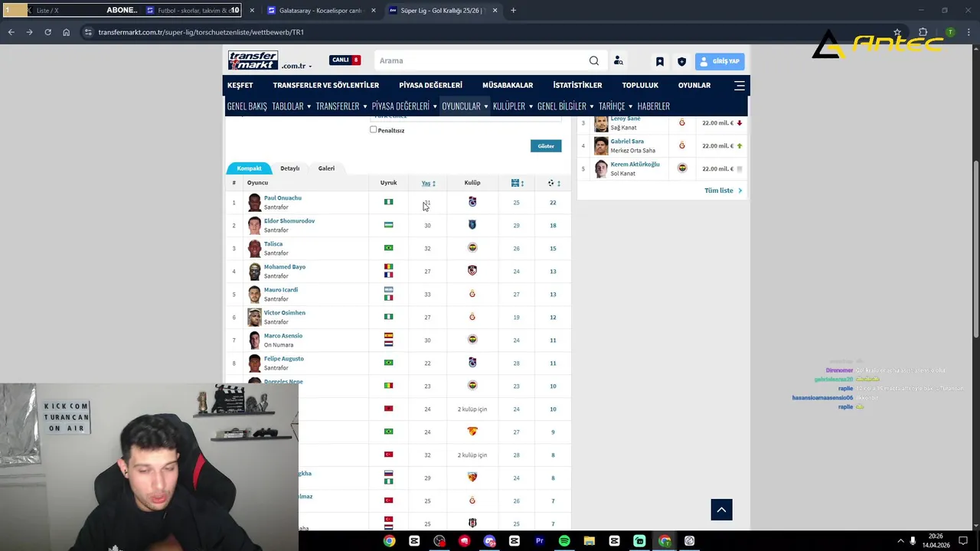Click the address bar URL
Viewport: 980px width, 551px height.
[x=201, y=32]
